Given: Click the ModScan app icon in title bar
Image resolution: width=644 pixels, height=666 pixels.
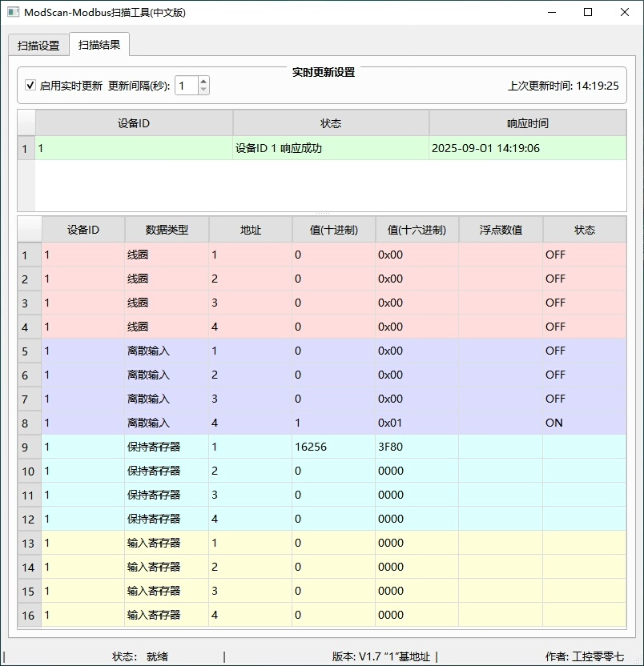Looking at the screenshot, I should click(x=13, y=13).
